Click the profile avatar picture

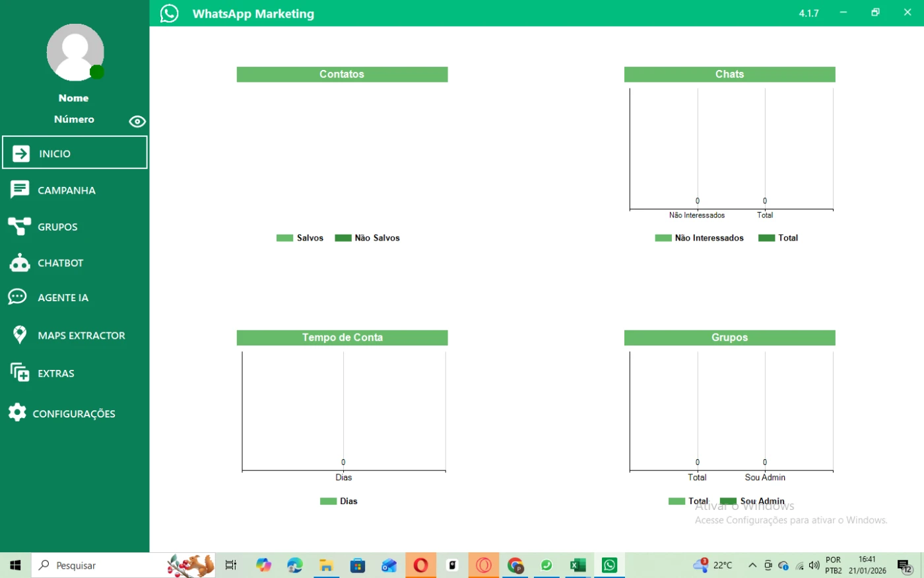(75, 53)
